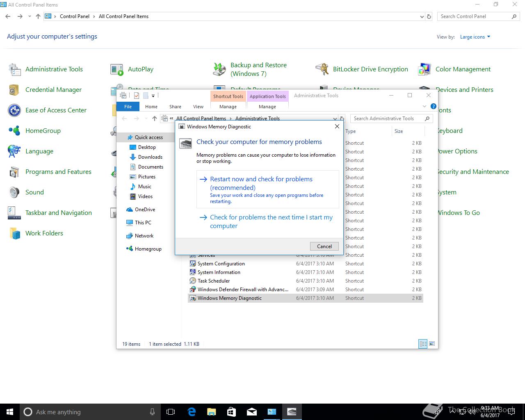Open Language icon in Control Panel
This screenshot has width=525, height=420.
tap(15, 151)
